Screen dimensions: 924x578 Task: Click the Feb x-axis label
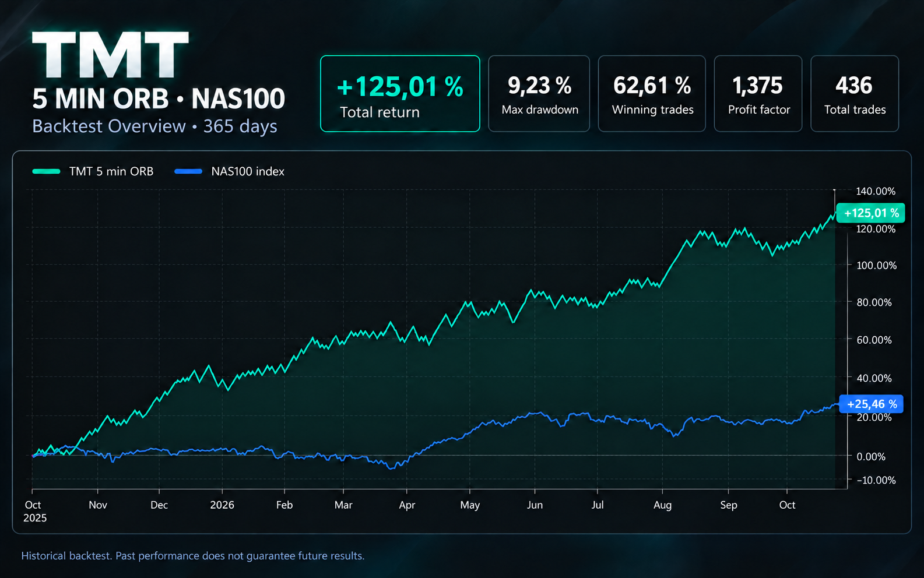coord(284,505)
